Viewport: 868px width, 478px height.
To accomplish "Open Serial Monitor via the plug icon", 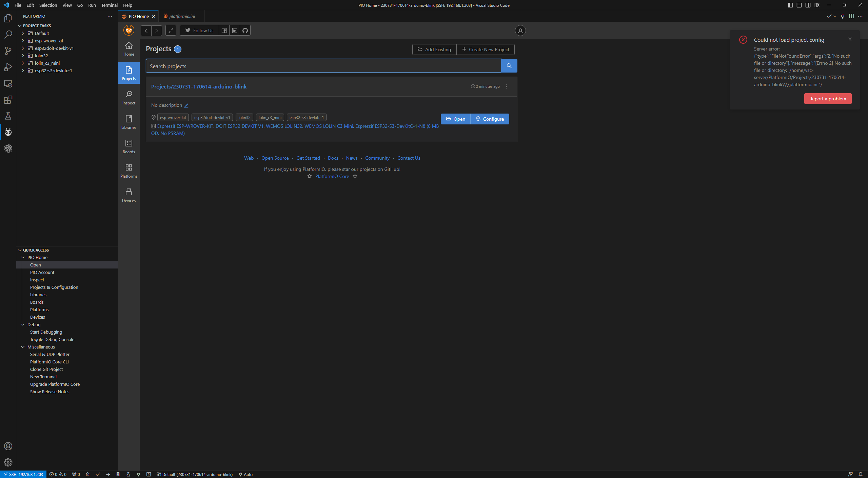I will click(138, 474).
